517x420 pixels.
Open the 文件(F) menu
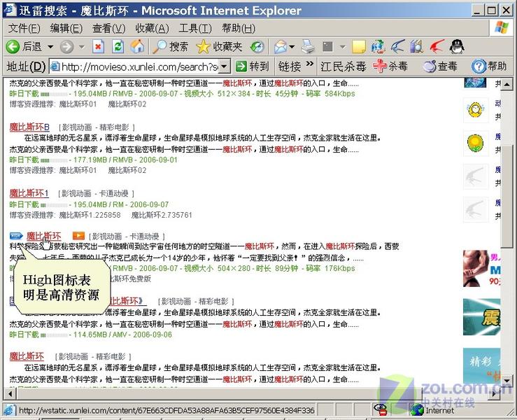coord(24,29)
